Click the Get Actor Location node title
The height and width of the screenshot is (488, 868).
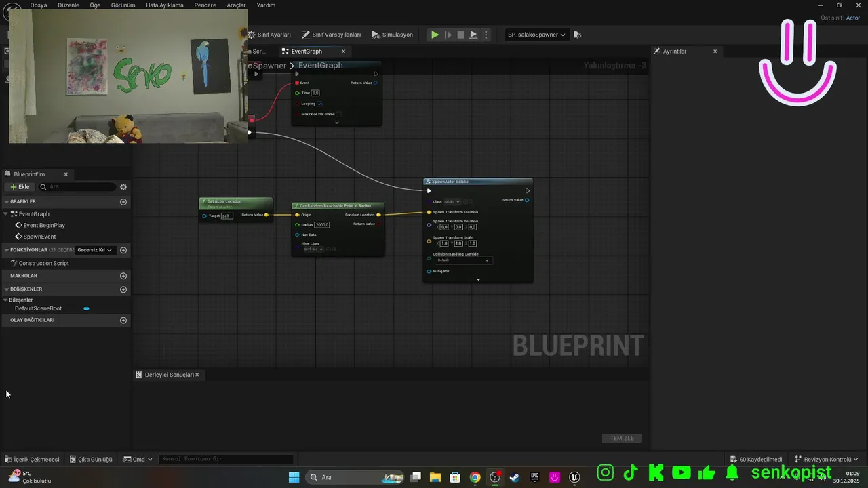(x=224, y=201)
